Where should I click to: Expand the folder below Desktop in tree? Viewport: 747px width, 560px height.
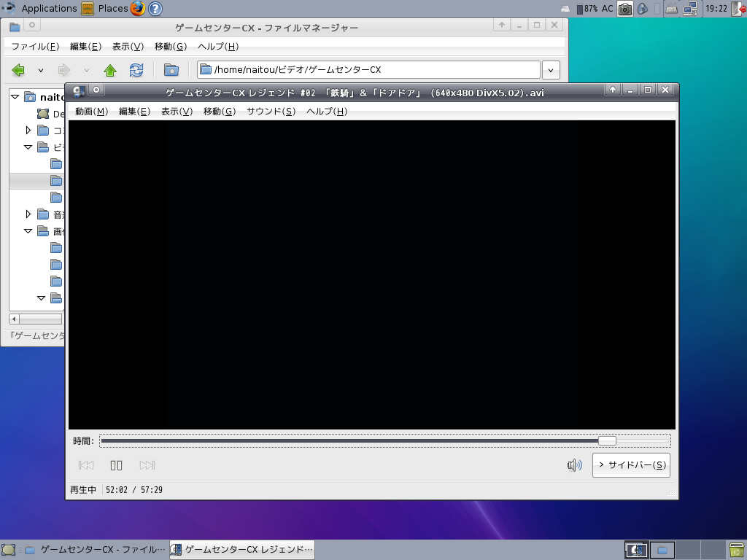point(28,131)
